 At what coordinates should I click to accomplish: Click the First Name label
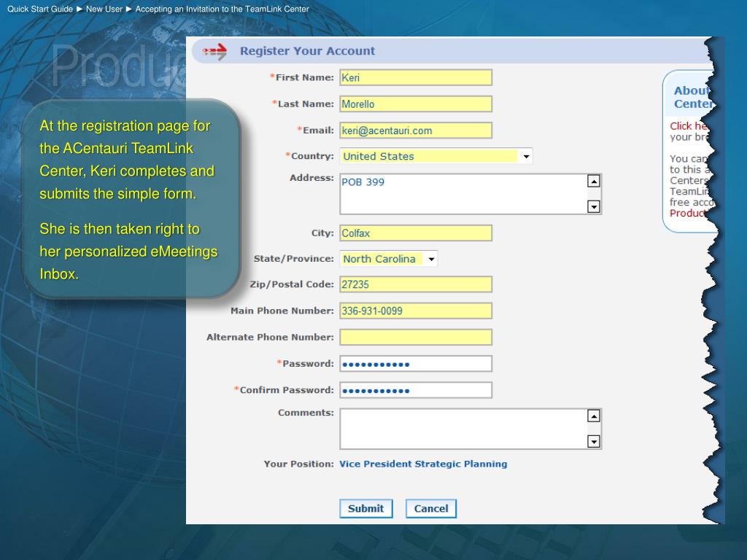click(x=302, y=77)
